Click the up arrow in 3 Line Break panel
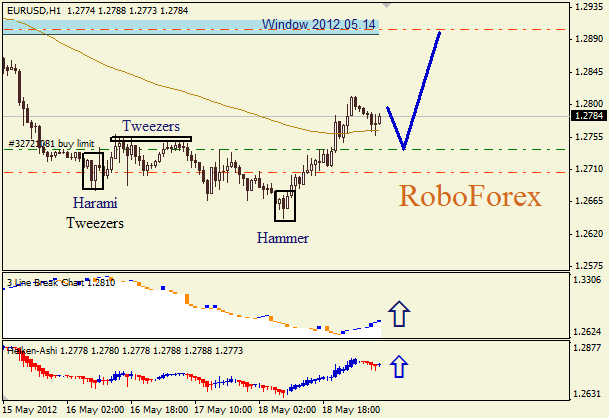The height and width of the screenshot is (418, 609). tap(398, 315)
